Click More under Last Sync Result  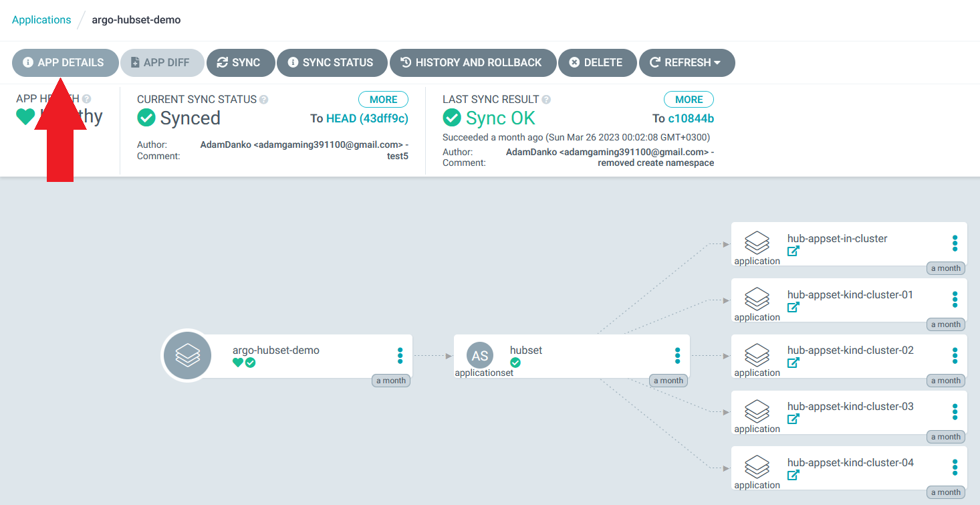[x=689, y=100]
